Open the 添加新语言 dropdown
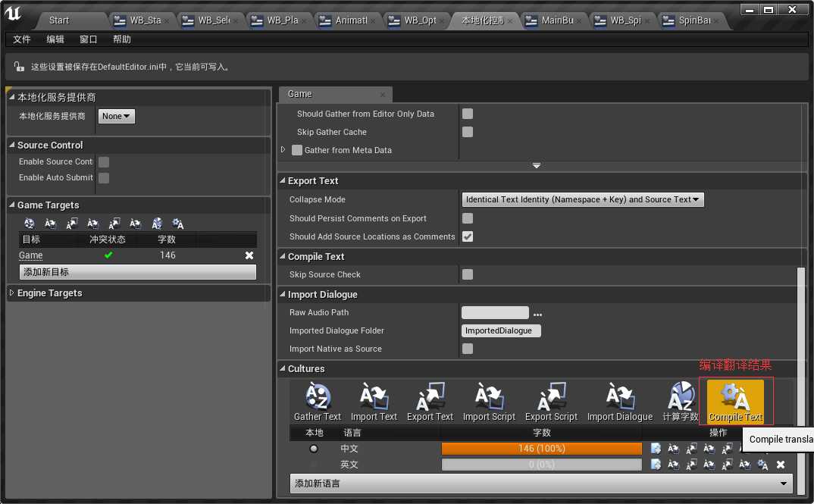 (x=541, y=484)
